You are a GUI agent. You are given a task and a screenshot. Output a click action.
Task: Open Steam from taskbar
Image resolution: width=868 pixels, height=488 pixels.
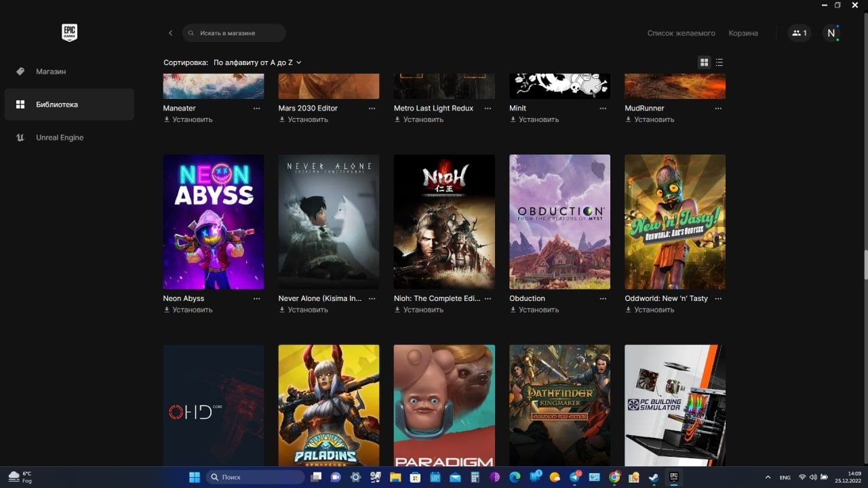click(654, 477)
